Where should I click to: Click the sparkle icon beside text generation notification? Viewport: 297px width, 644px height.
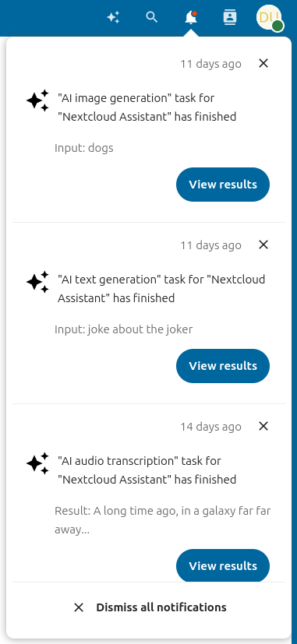(x=37, y=282)
